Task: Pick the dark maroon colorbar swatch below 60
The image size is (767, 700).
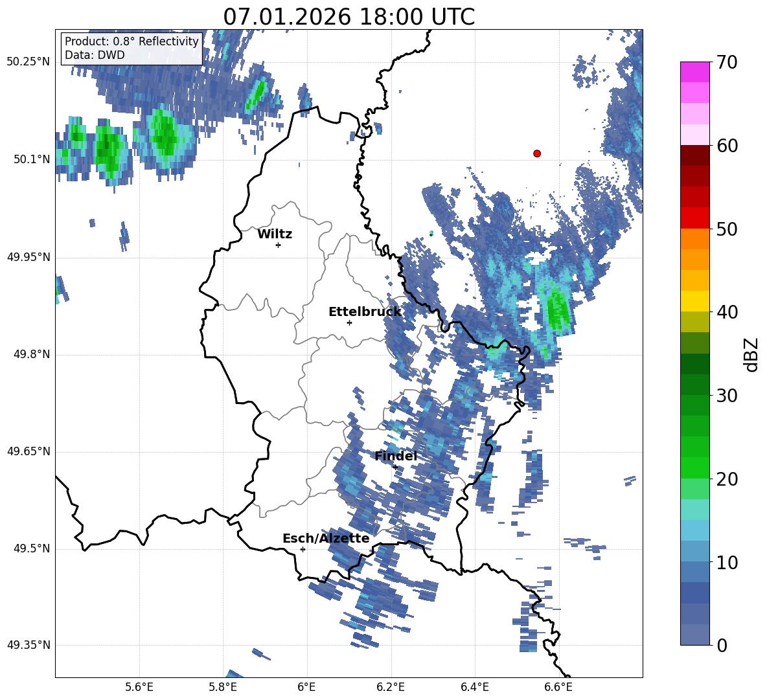Action: (x=694, y=155)
